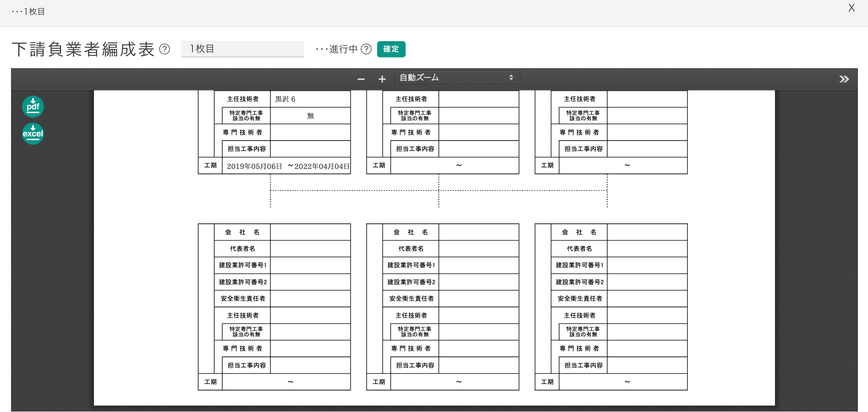Expand viewer tools with the double-chevron
The width and height of the screenshot is (868, 412).
tap(844, 79)
